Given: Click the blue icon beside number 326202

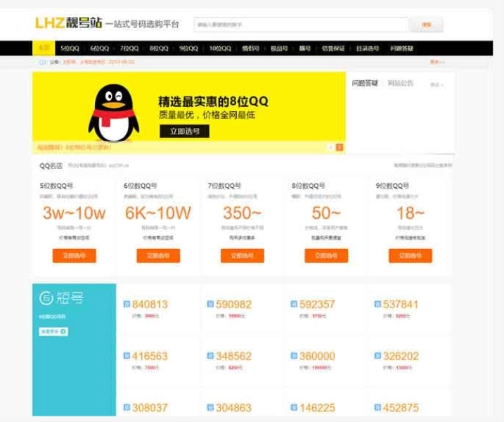Looking at the screenshot, I should pos(377,356).
